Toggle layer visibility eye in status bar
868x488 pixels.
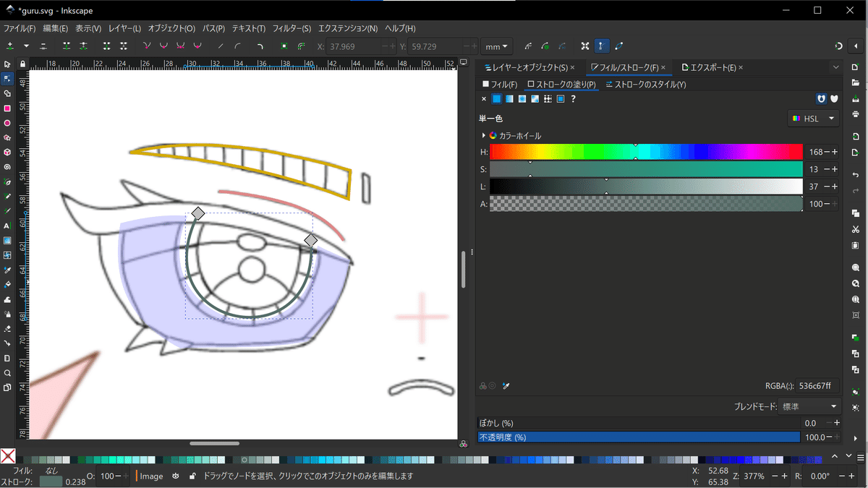click(176, 476)
